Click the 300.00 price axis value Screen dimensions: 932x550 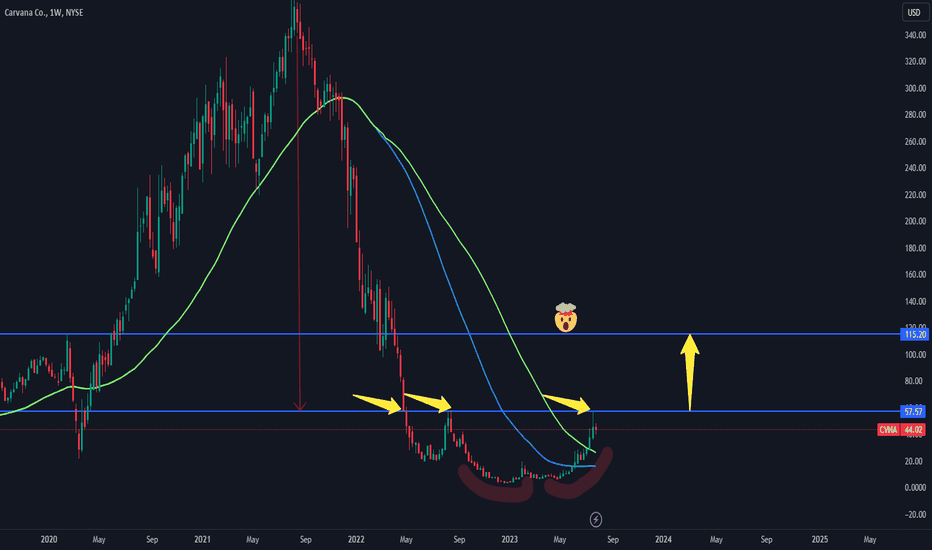(915, 89)
